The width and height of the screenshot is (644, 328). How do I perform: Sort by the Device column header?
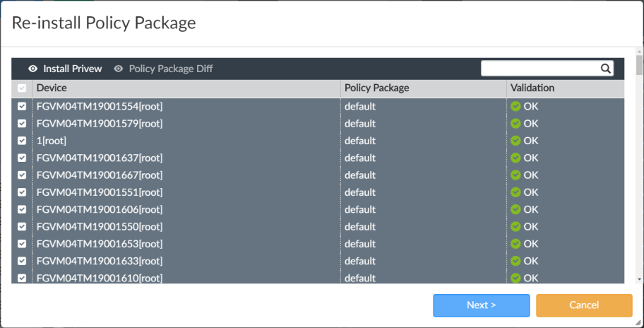tap(186, 88)
